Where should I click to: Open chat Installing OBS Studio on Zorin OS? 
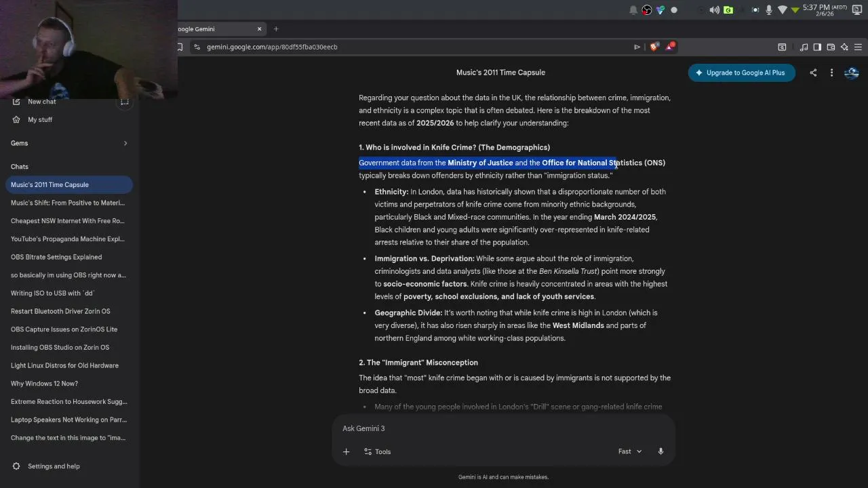pos(68,347)
